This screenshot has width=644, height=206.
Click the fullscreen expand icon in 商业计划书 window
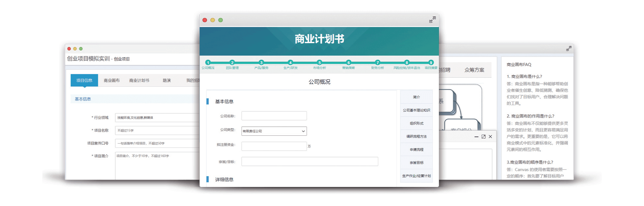click(x=432, y=20)
